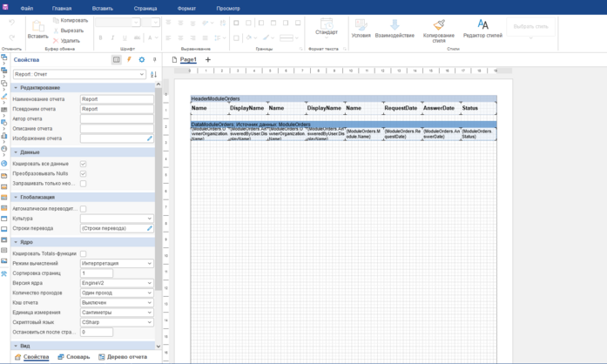Uncheck Кэшировать все данные checkbox

coord(84,164)
